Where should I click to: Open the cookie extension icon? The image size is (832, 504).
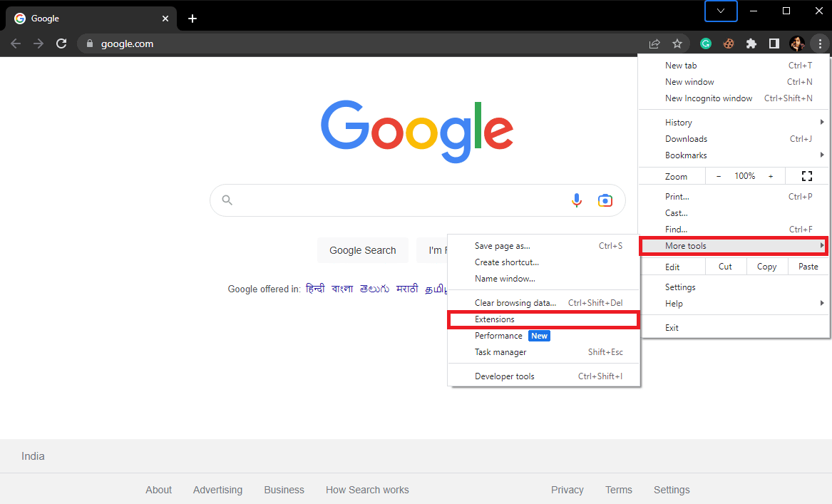(729, 43)
